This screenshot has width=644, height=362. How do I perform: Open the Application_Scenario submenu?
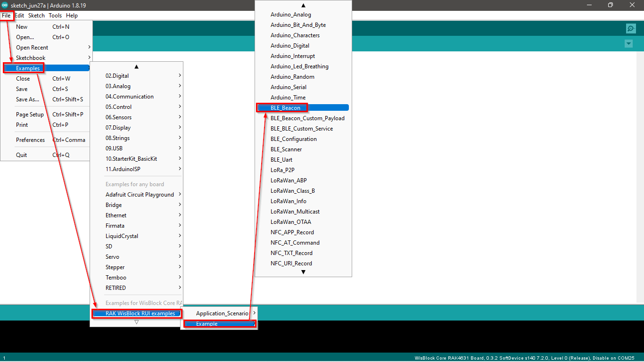pos(219,313)
